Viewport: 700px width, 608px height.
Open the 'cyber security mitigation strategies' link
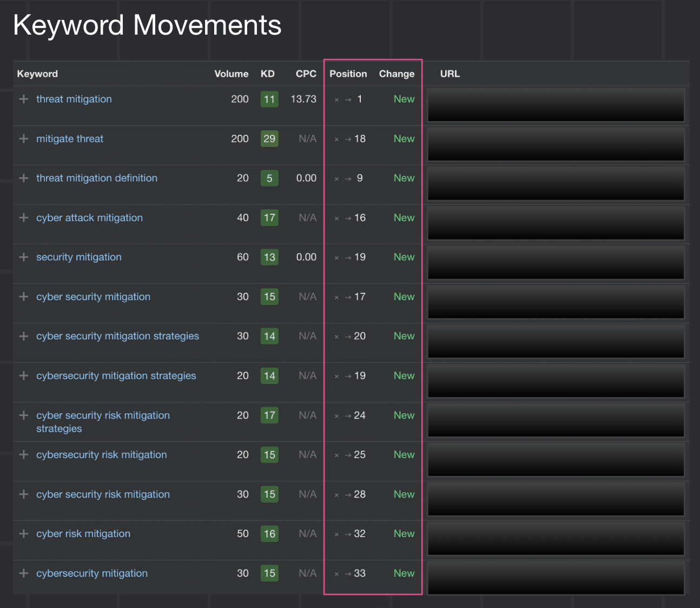click(117, 336)
